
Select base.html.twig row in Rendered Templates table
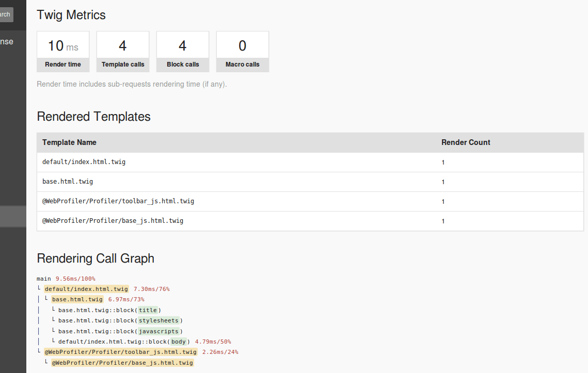[x=68, y=182]
